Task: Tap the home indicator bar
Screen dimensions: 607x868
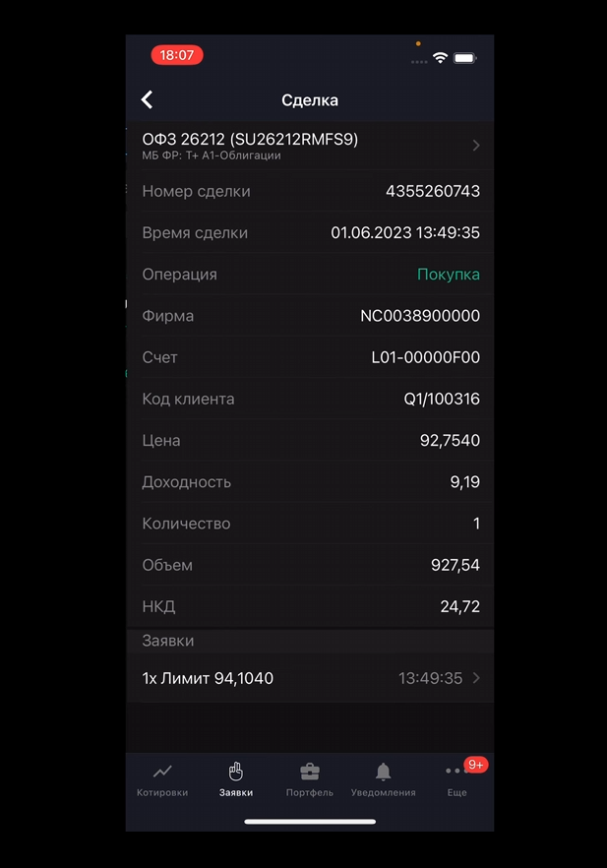Action: click(x=310, y=821)
